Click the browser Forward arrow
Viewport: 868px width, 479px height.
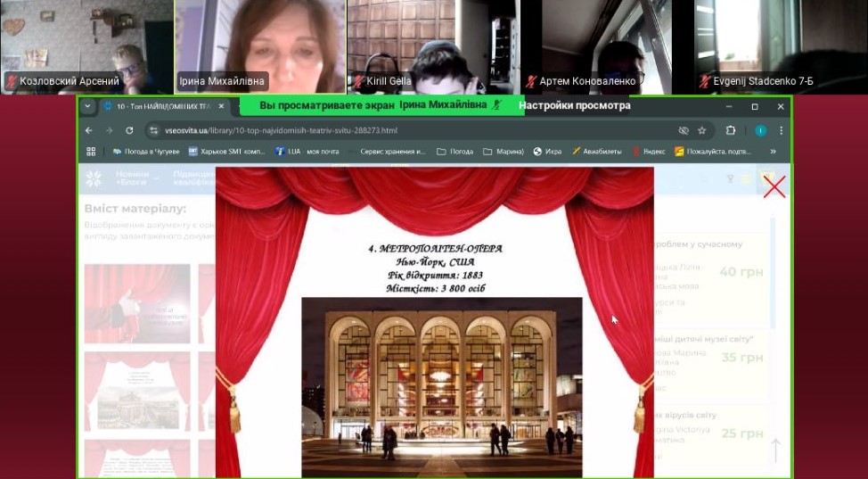coord(109,131)
